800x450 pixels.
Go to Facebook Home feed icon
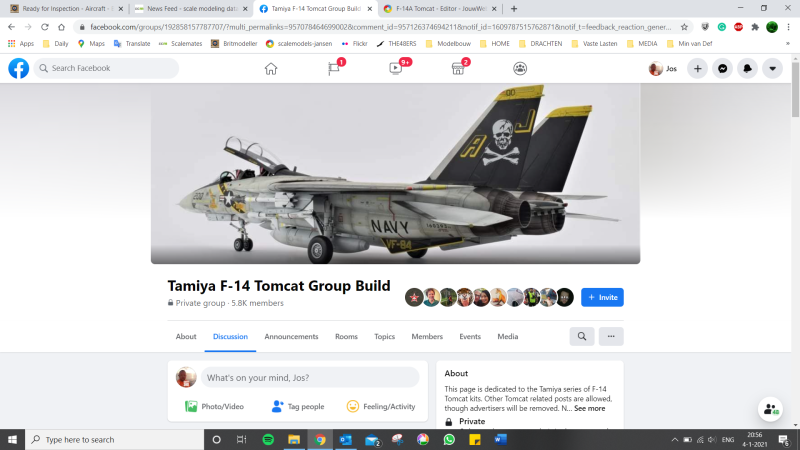click(x=271, y=68)
